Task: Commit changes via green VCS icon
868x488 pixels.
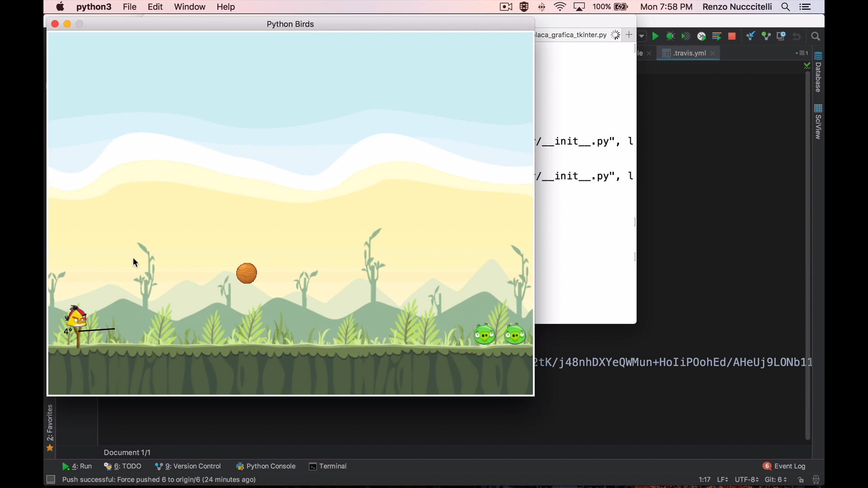Action: coord(766,36)
